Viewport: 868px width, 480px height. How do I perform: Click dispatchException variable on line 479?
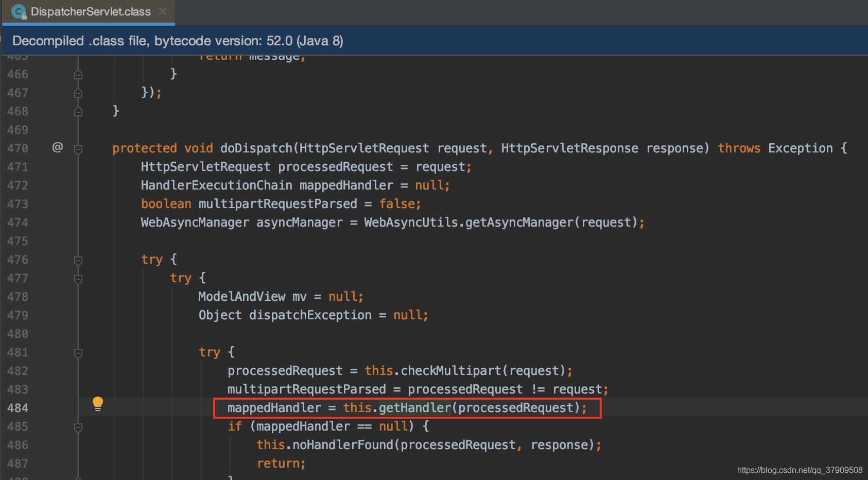click(x=310, y=315)
